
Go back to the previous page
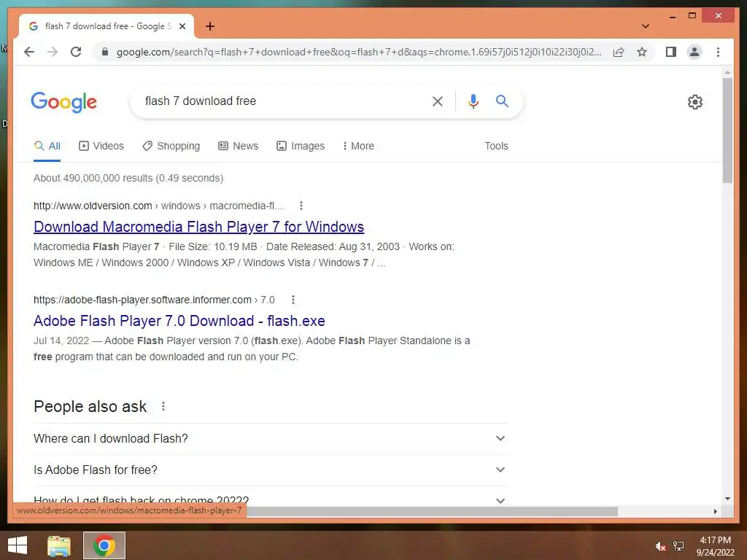point(29,52)
